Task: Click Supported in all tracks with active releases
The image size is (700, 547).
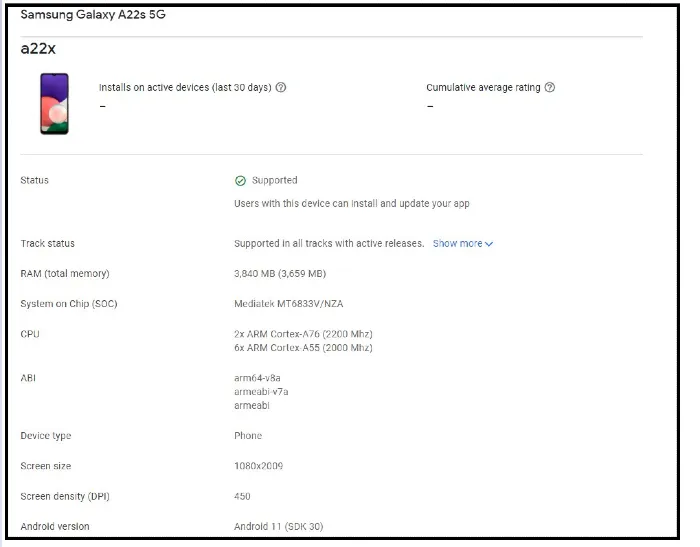Action: 329,244
